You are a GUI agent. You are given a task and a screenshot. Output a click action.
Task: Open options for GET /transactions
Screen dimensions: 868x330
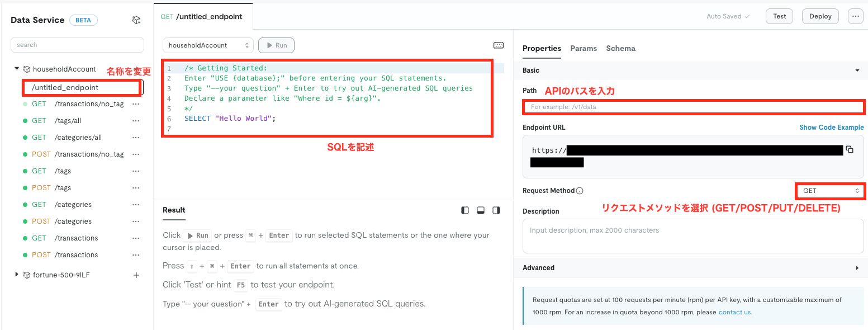pos(136,238)
